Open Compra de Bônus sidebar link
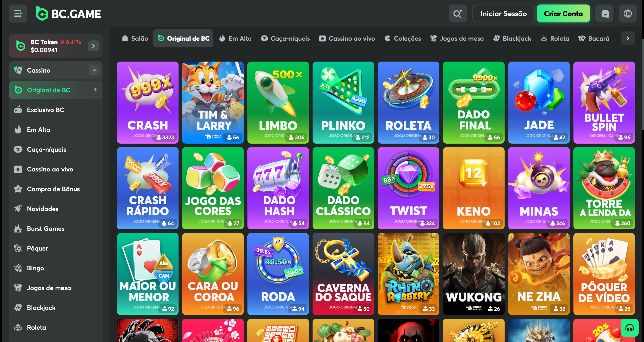 (56, 189)
